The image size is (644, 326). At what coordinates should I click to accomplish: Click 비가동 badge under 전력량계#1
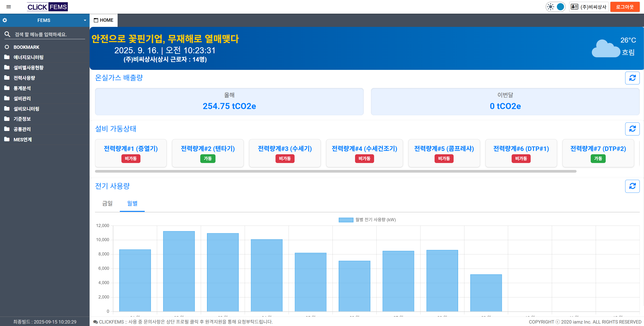[x=131, y=158]
